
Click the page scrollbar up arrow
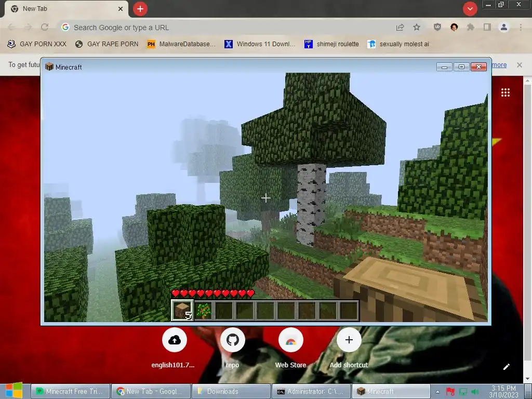pyautogui.click(x=528, y=81)
